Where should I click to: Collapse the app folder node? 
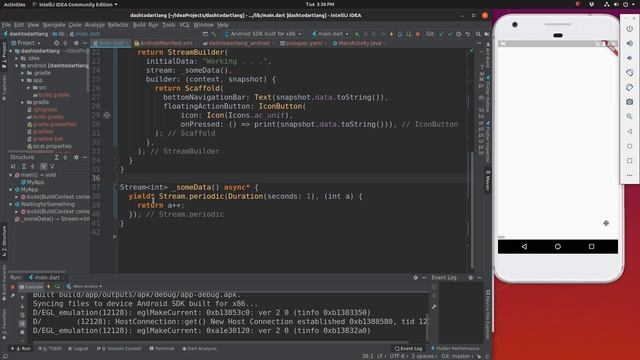coord(23,80)
